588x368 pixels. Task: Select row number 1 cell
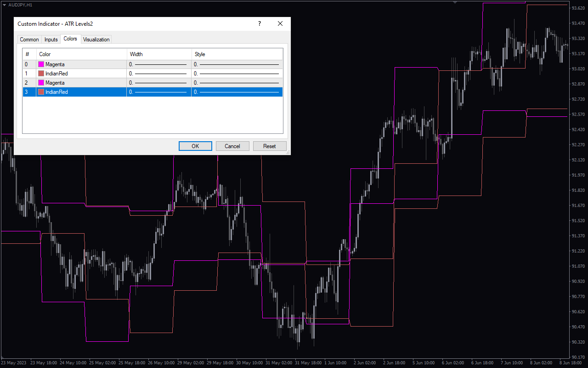29,74
